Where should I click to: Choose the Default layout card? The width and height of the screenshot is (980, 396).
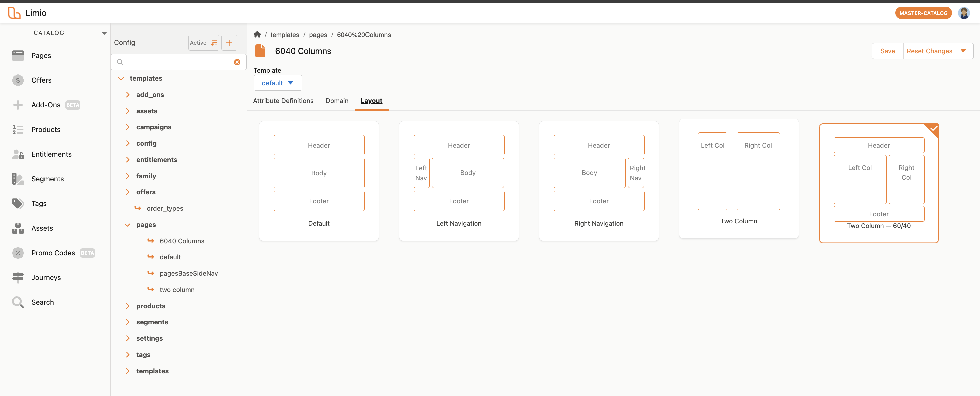point(318,181)
